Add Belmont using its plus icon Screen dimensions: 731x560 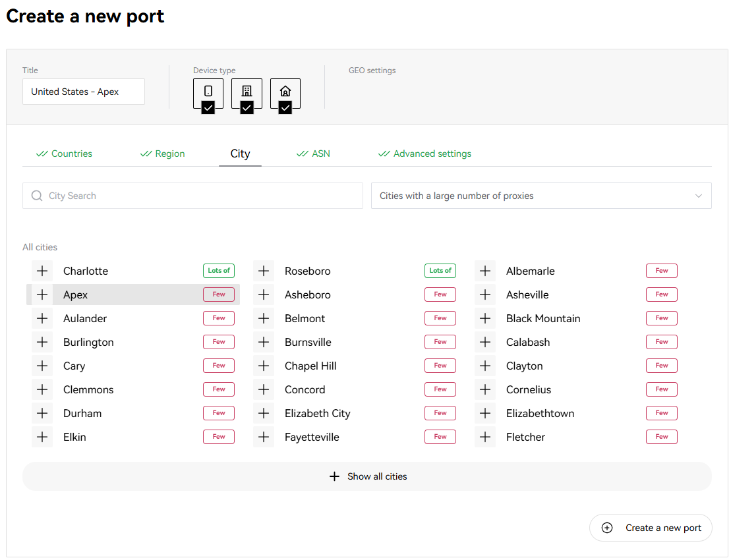264,318
